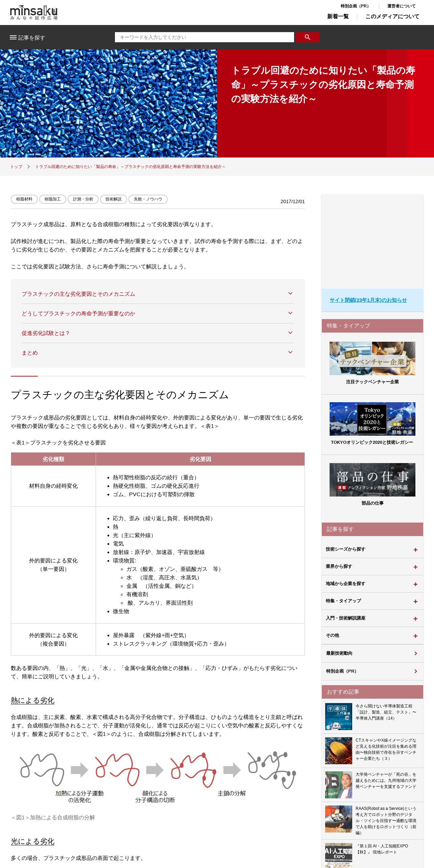Image resolution: width=434 pixels, height=868 pixels.
Task: Open 大学発ベンチャー article thumbnail
Action: (339, 785)
